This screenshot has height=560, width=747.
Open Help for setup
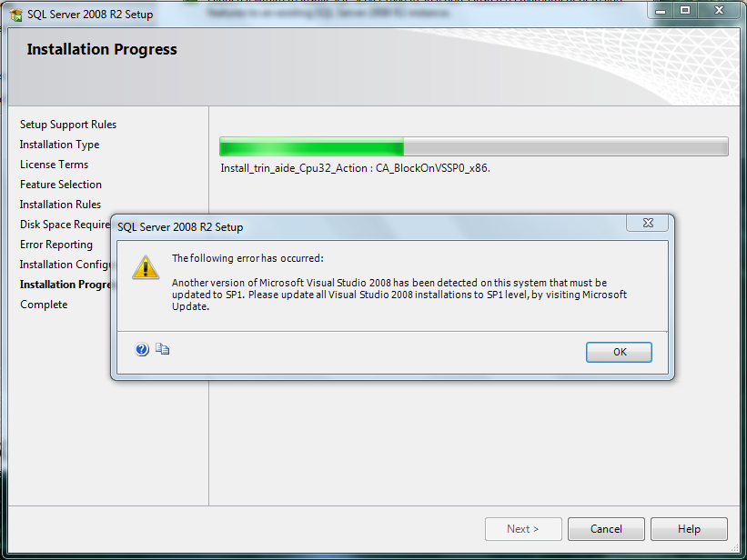689,529
